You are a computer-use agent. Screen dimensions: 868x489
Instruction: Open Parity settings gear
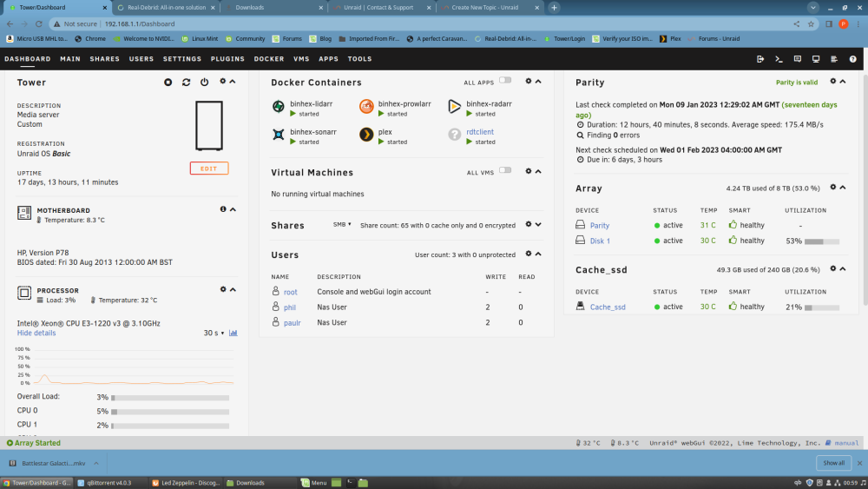tap(832, 81)
